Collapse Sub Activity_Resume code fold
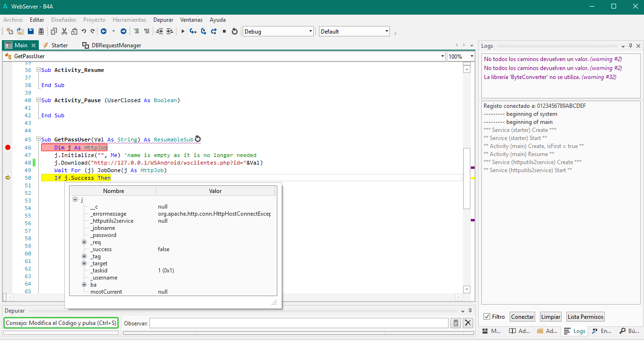This screenshot has height=341, width=644. (x=38, y=70)
